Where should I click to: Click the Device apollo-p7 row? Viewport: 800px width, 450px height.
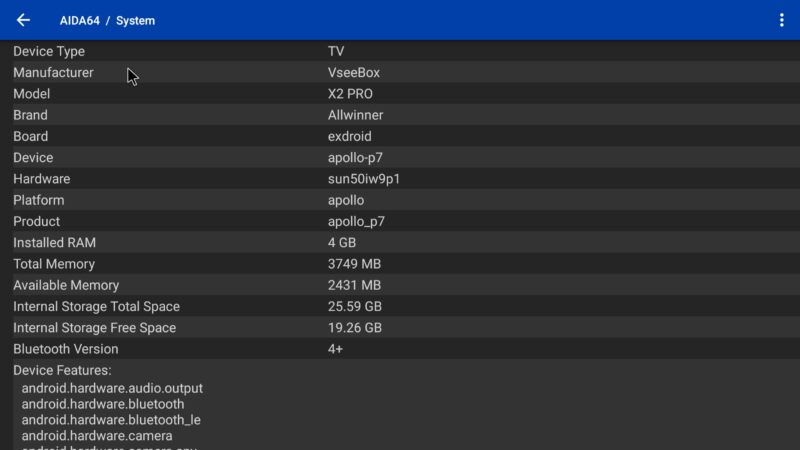(400, 157)
